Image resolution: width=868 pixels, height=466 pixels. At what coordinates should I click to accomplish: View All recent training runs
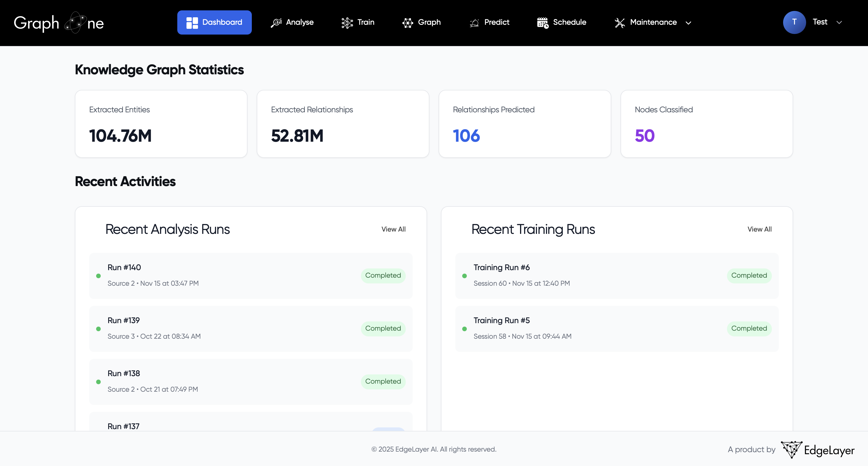(759, 229)
